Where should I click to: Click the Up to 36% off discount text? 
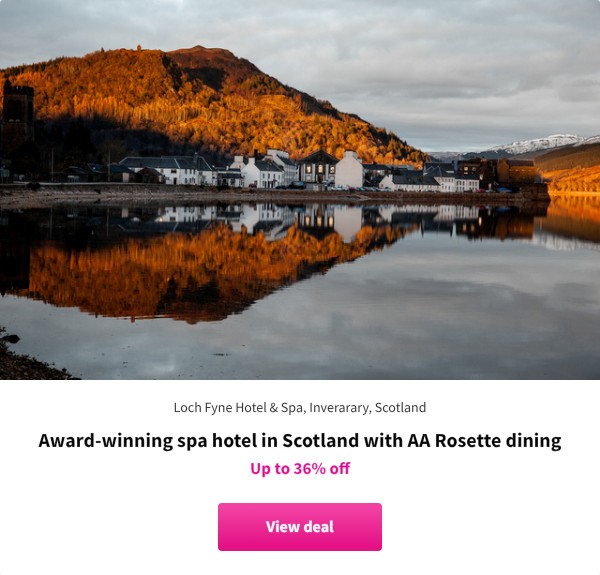[300, 468]
